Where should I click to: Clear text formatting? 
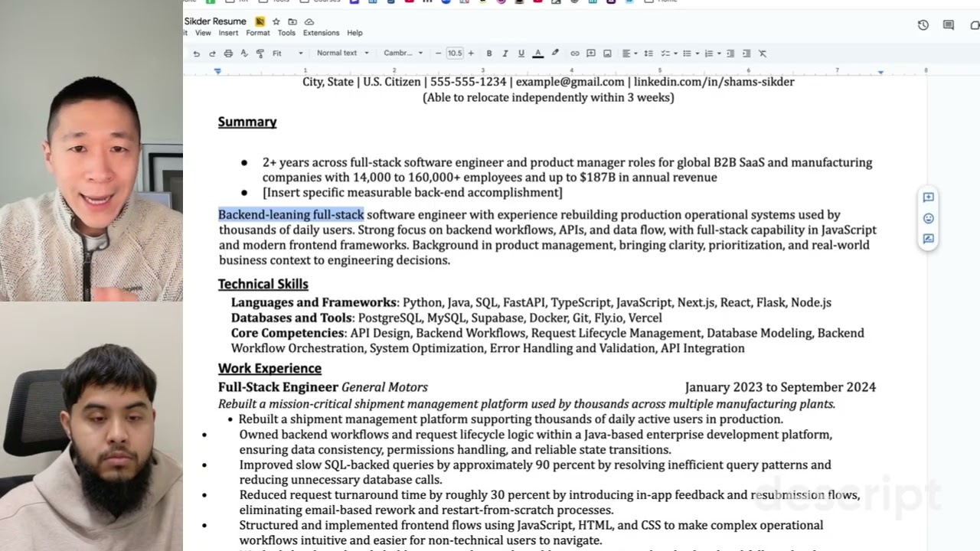[763, 54]
